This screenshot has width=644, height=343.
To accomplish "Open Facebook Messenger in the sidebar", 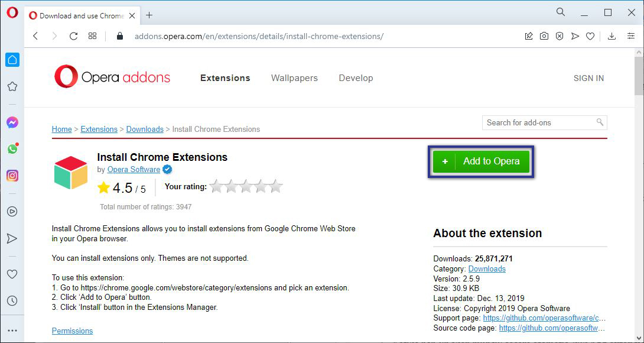I will tap(12, 122).
